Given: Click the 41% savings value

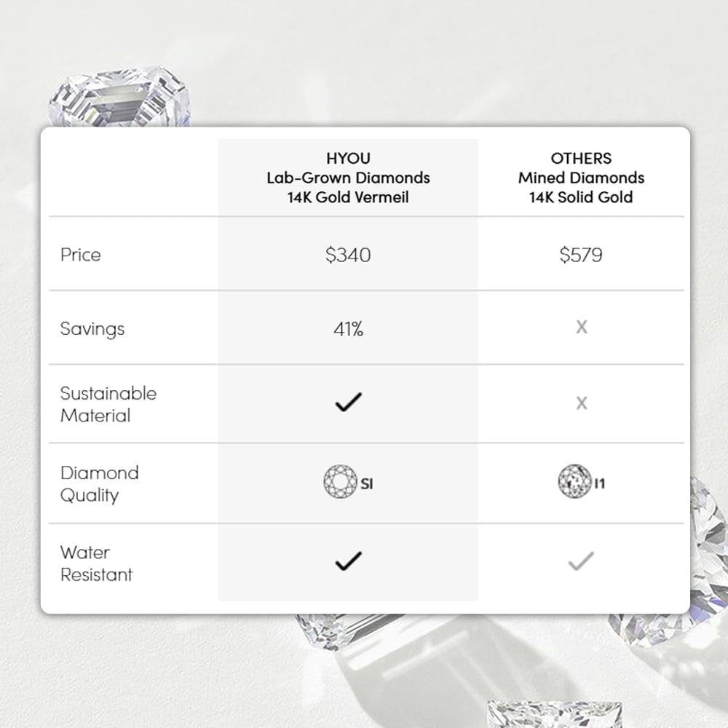Looking at the screenshot, I should [x=348, y=329].
